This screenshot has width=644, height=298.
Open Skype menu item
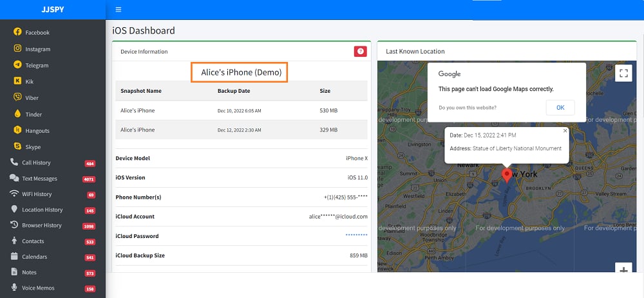click(33, 147)
